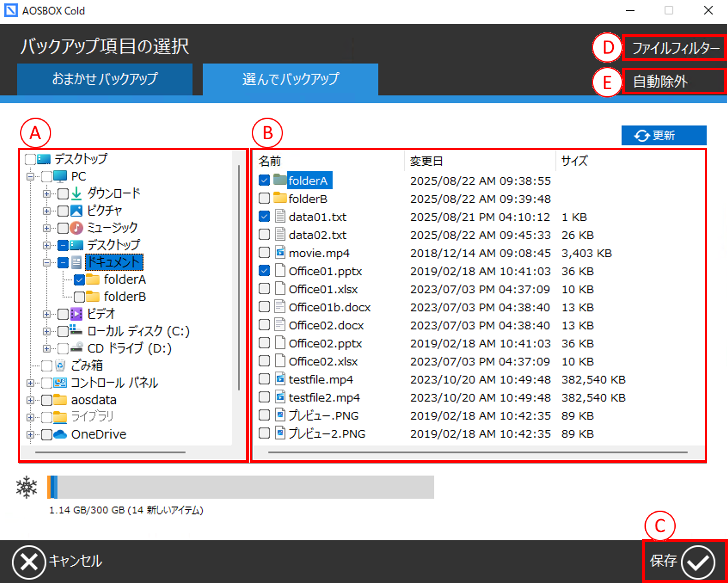Enable the testfile.mp4 checkbox
The width and height of the screenshot is (728, 583).
coord(264,379)
